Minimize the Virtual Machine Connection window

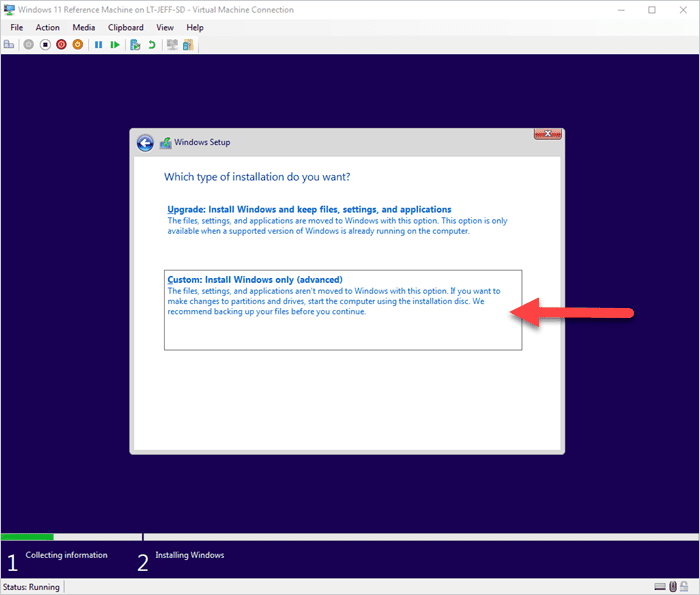point(621,10)
